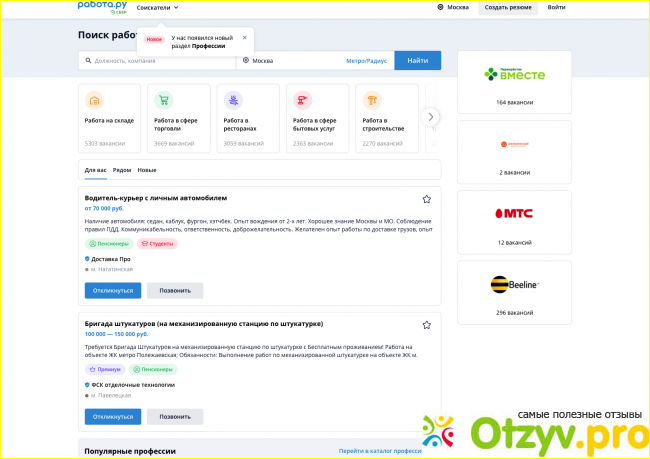Open the household services jobs icon
The height and width of the screenshot is (459, 650).
pyautogui.click(x=303, y=100)
